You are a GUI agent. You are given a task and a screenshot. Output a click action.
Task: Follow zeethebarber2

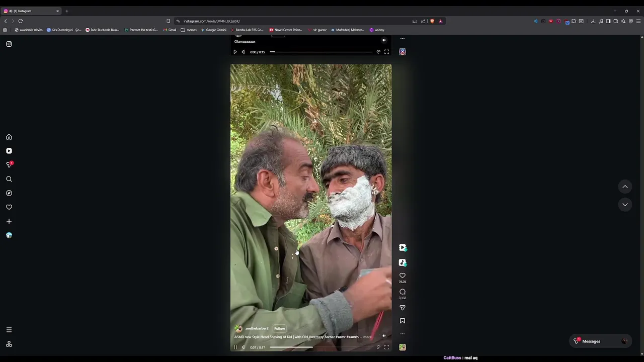tap(279, 328)
